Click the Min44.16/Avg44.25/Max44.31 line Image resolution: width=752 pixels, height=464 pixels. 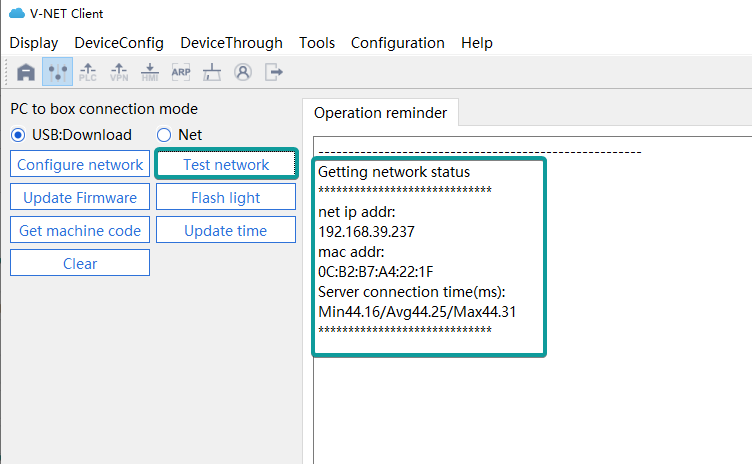(x=417, y=312)
